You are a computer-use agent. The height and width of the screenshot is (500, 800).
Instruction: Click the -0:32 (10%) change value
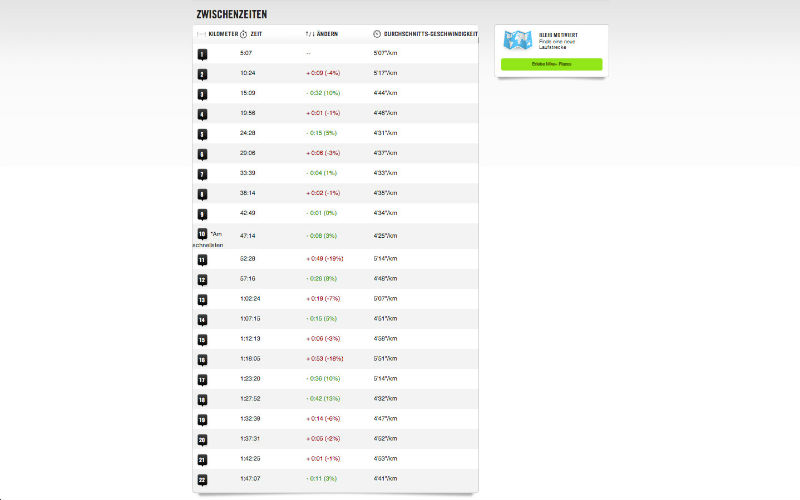pos(323,93)
